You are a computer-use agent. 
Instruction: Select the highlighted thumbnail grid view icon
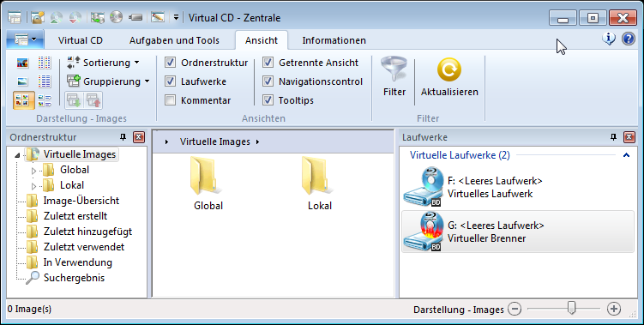(23, 100)
